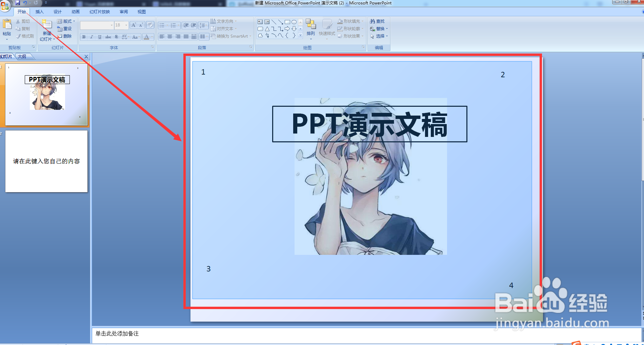Open the 插入 ribbon tab
This screenshot has height=345, width=644.
[x=40, y=12]
